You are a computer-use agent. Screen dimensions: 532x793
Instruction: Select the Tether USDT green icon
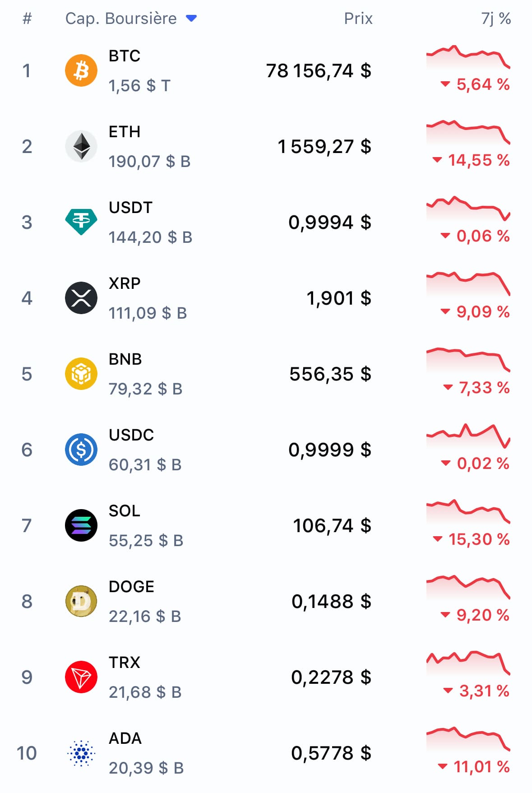pos(81,222)
